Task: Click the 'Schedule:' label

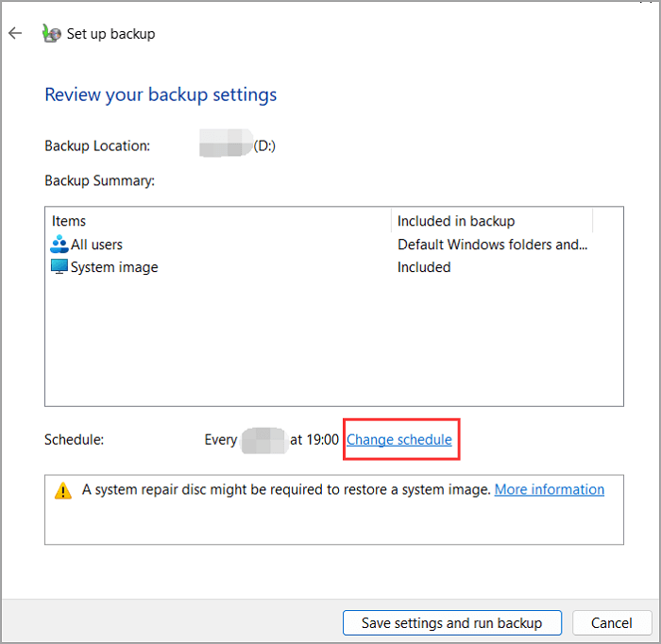Action: [75, 440]
